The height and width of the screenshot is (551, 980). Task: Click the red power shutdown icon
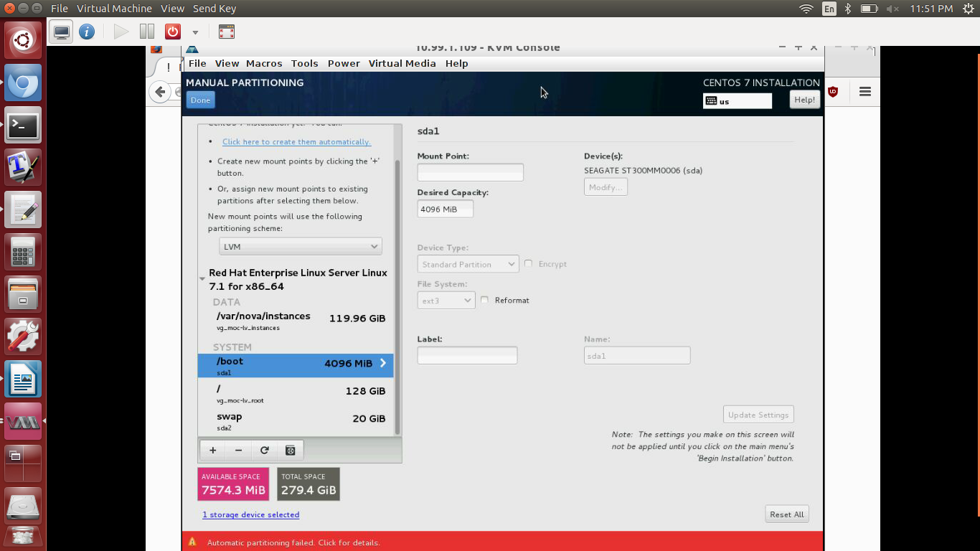tap(173, 32)
